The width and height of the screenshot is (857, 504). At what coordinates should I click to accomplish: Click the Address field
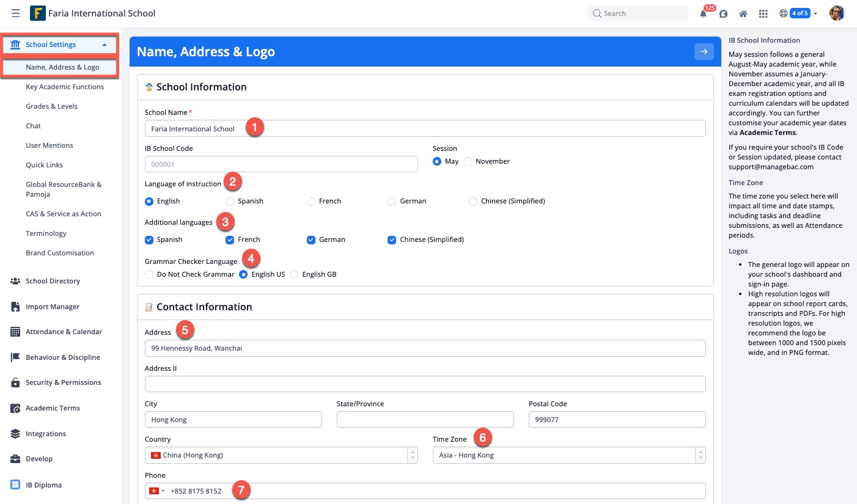[x=425, y=348]
